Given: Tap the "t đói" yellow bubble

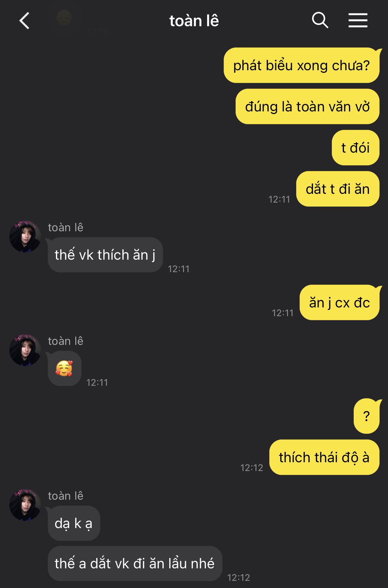Looking at the screenshot, I should pos(356,148).
